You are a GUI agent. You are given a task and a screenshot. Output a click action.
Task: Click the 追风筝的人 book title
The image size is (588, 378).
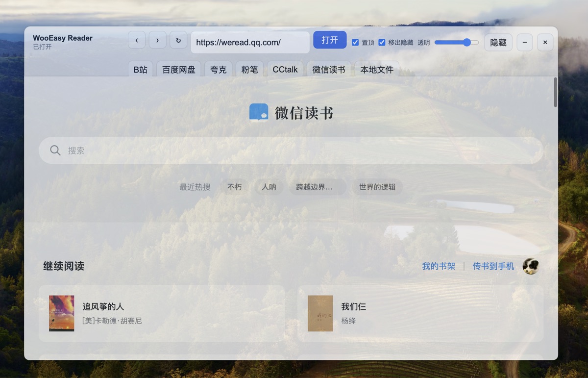coord(103,306)
